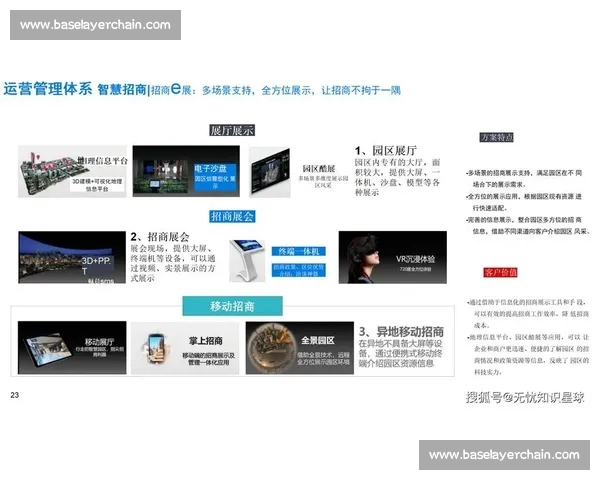This screenshot has height=480, width=600.
Task: Click the teal 移动招商 banner
Action: coord(232,306)
